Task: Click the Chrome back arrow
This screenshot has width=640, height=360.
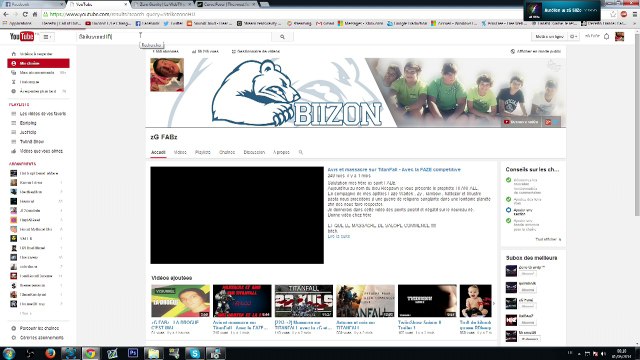Action: 6,14
